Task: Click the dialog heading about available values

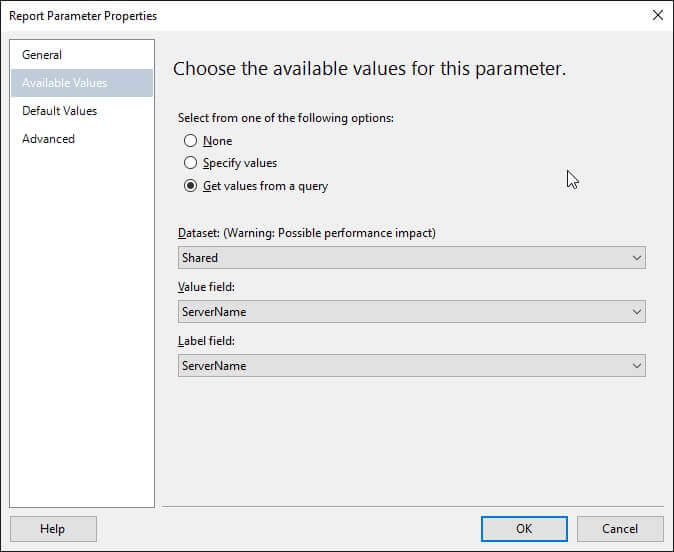Action: 370,69
